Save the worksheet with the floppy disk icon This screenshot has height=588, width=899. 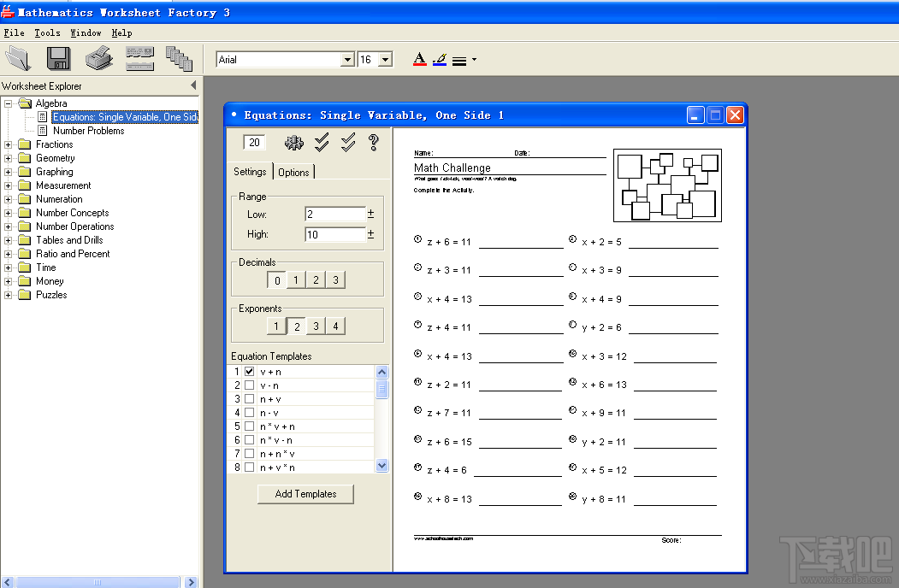58,59
